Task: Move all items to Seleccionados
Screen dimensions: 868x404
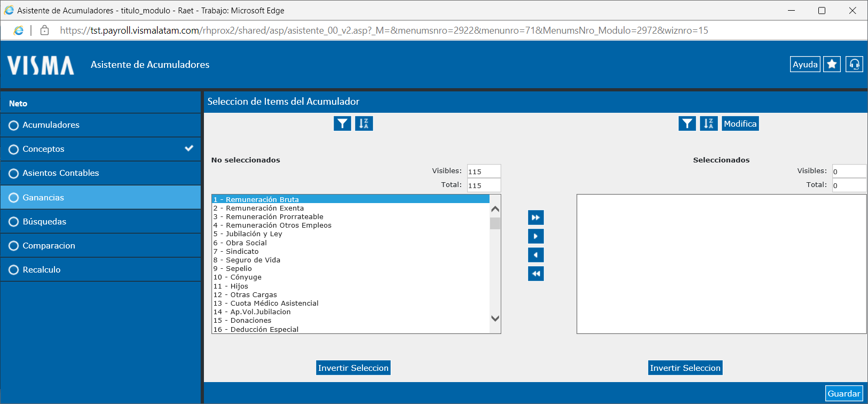Action: (536, 217)
